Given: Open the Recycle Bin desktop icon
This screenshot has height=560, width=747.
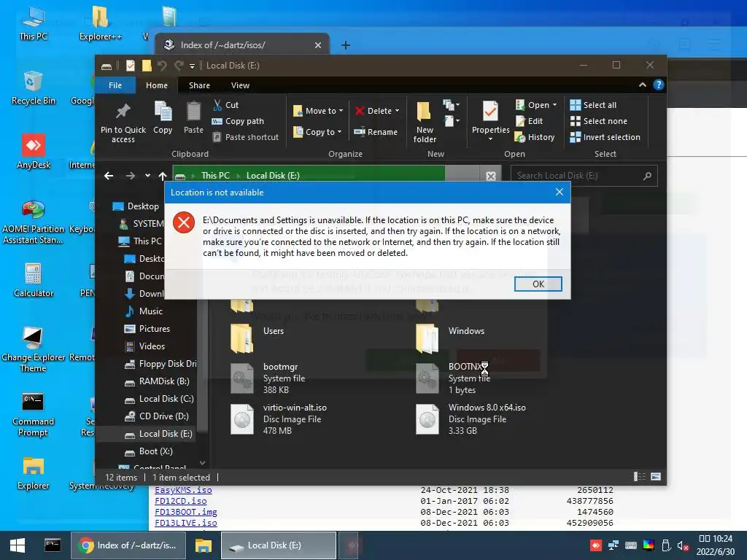Looking at the screenshot, I should (x=34, y=88).
